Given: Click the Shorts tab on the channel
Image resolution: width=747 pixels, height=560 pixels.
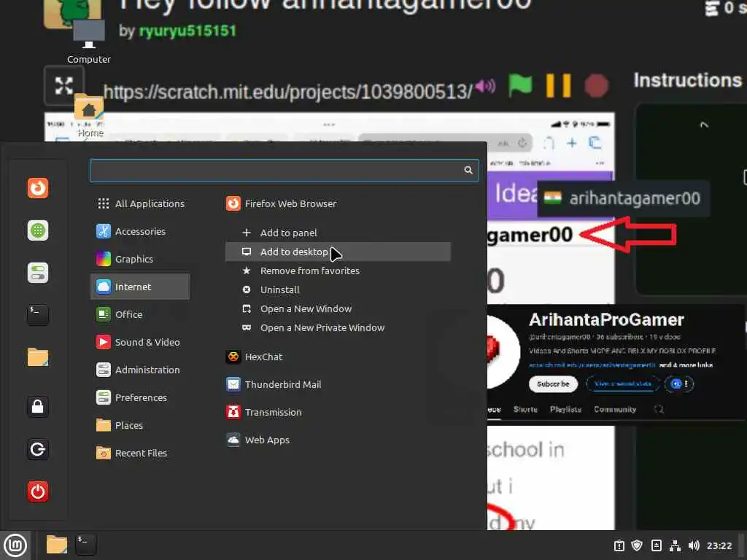Looking at the screenshot, I should (525, 410).
